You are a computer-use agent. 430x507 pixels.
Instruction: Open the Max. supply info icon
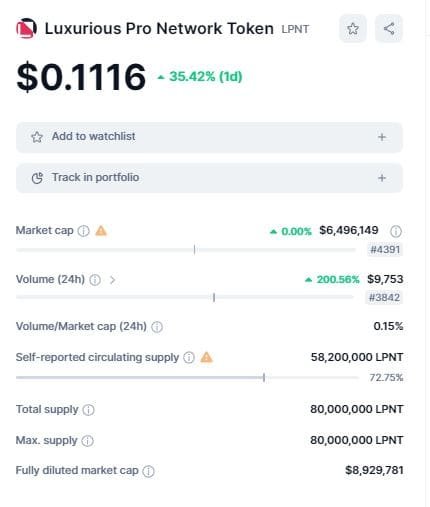tap(88, 441)
